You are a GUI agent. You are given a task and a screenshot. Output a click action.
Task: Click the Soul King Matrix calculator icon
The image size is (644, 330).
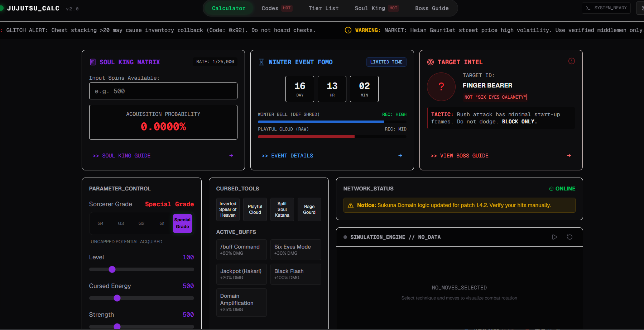click(x=93, y=62)
